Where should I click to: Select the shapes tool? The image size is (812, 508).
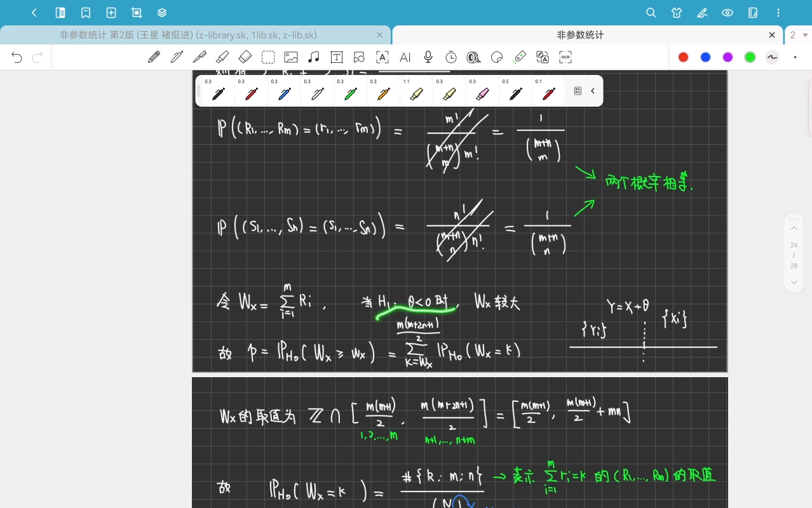(360, 57)
